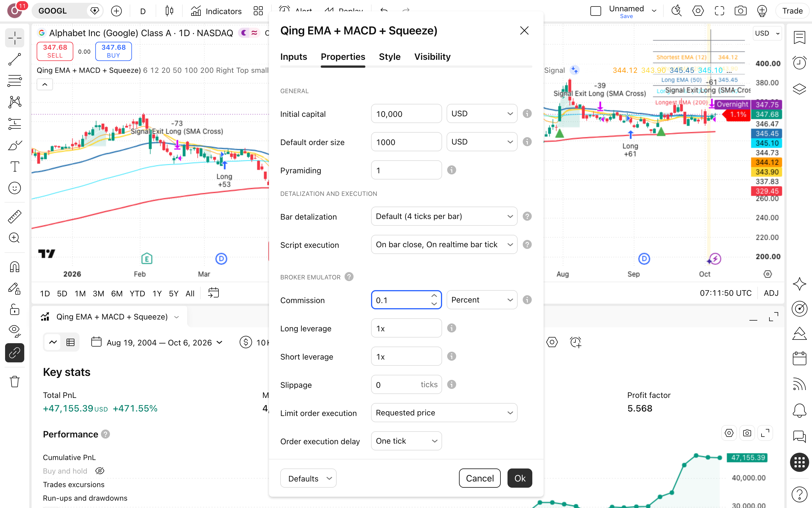This screenshot has height=508, width=812.
Task: Switch to the Style tab
Action: pos(390,57)
